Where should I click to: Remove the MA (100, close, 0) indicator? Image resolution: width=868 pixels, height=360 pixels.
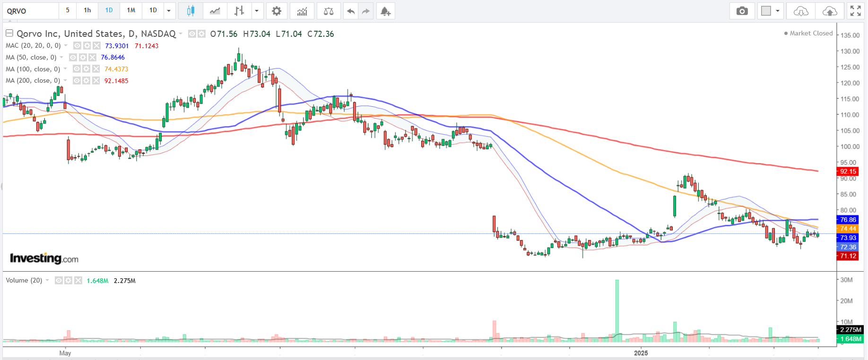(96, 69)
